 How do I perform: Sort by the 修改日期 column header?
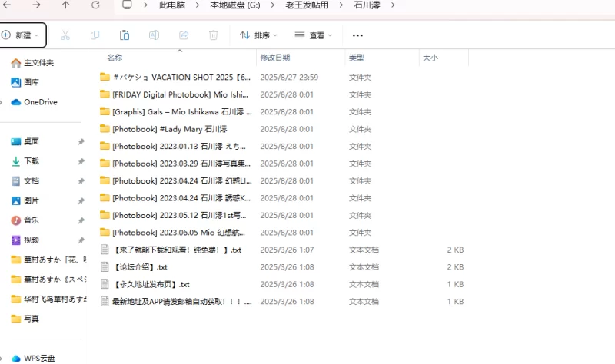[275, 58]
